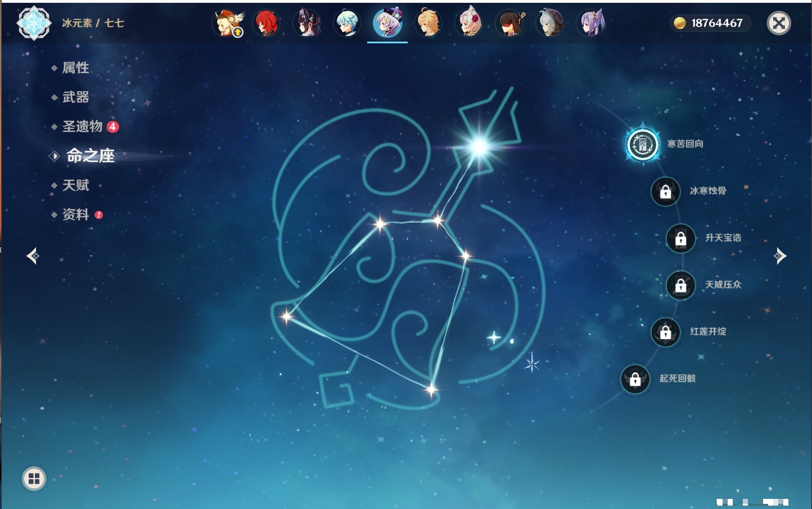The width and height of the screenshot is (812, 509).
Task: Open the four-square grid menu button
Action: point(34,479)
